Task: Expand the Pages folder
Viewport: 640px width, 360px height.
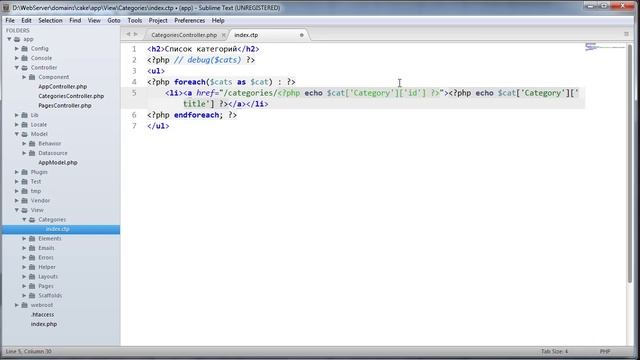Action: (x=24, y=286)
